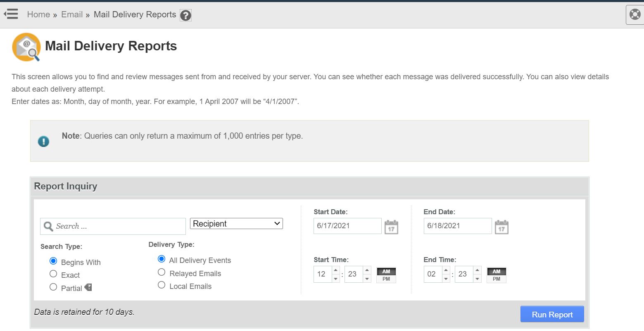The image size is (644, 331).
Task: Click the support lifesaver icon
Action: [635, 15]
